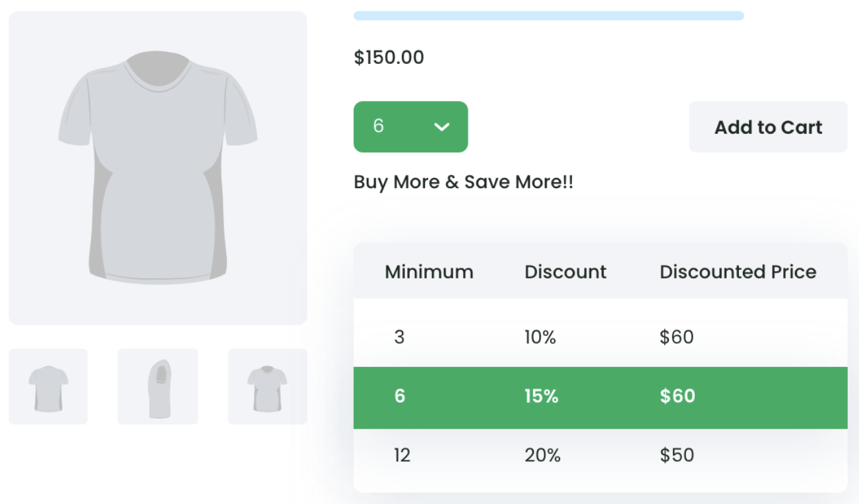Click the chevron on the green quantity selector
The image size is (859, 504).
pyautogui.click(x=442, y=127)
